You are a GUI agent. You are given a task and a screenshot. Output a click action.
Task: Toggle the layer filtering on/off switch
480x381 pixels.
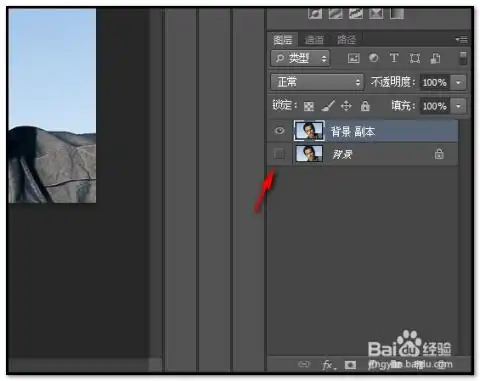coord(463,58)
